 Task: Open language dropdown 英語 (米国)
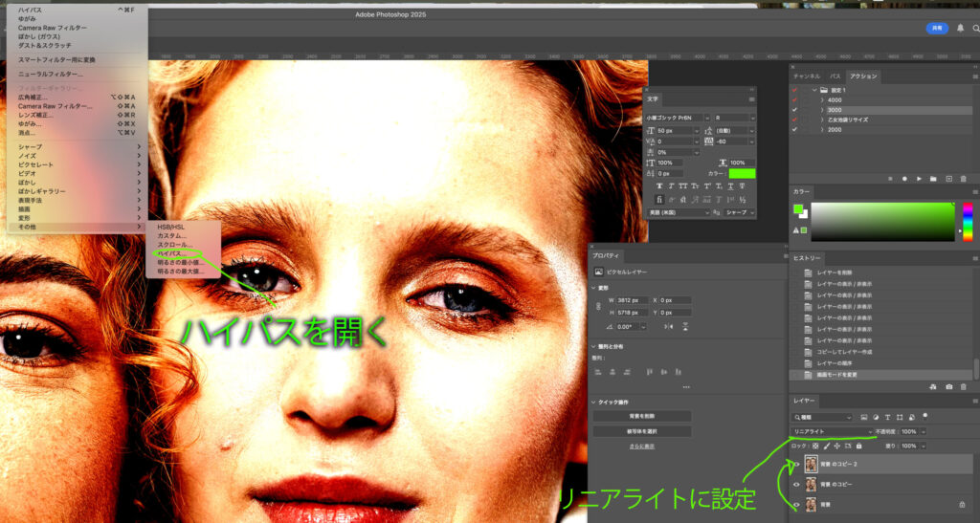[x=678, y=213]
